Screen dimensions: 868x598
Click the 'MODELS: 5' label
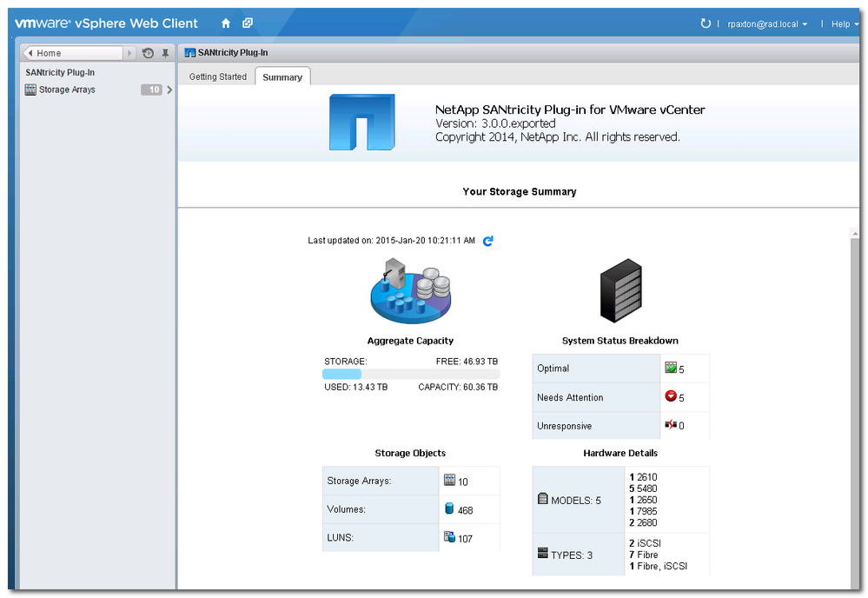point(576,501)
